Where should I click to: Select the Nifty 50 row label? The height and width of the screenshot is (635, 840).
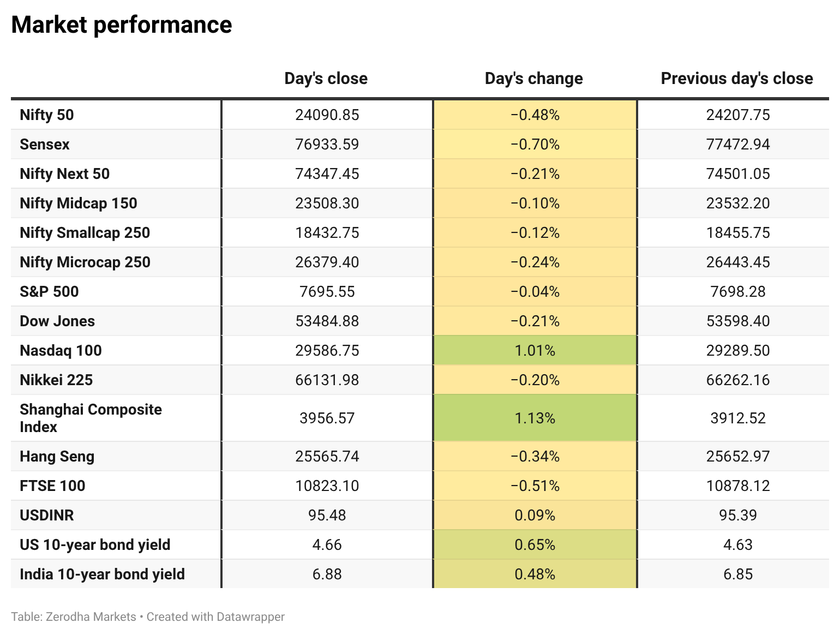point(47,115)
